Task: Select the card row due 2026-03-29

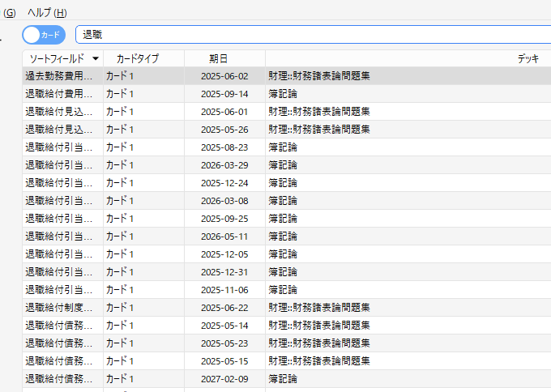Action: pyautogui.click(x=58, y=165)
